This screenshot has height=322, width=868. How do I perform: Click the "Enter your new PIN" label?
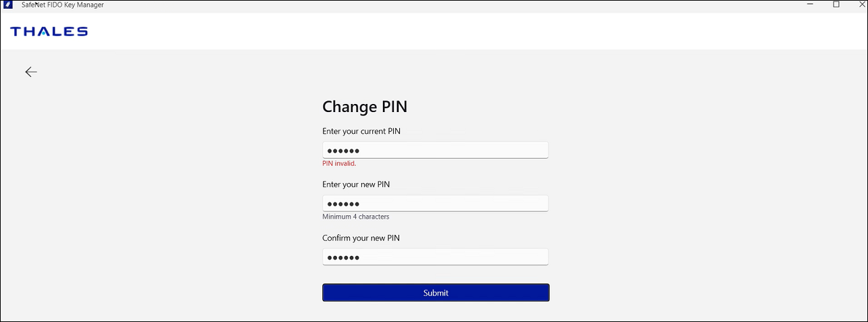coord(356,184)
